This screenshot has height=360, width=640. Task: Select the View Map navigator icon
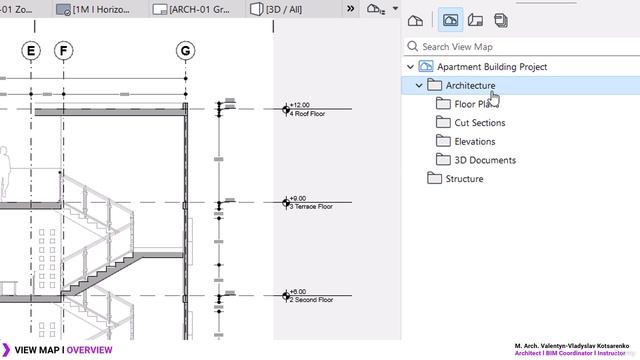coord(450,20)
